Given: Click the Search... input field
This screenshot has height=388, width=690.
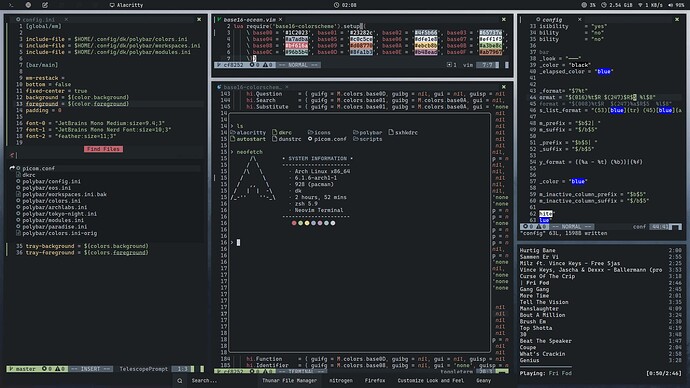Looking at the screenshot, I should point(205,381).
